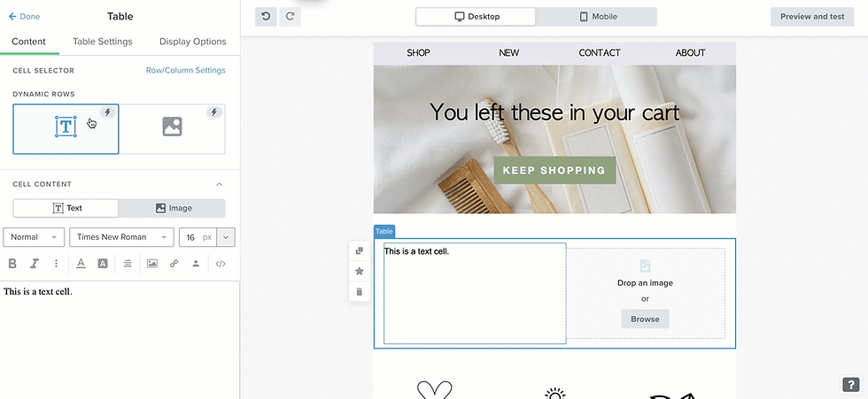Save the Table block as favorite
The height and width of the screenshot is (399, 868).
(x=360, y=271)
